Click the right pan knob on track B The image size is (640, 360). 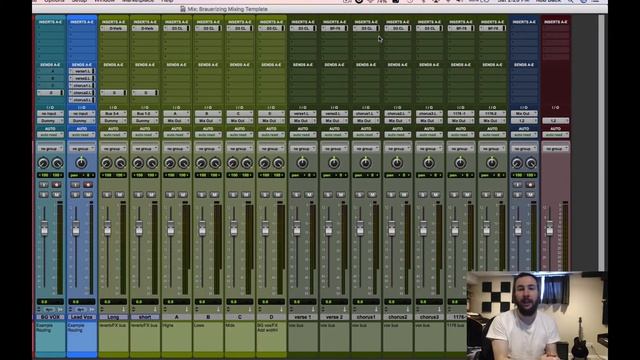pyautogui.click(x=216, y=163)
